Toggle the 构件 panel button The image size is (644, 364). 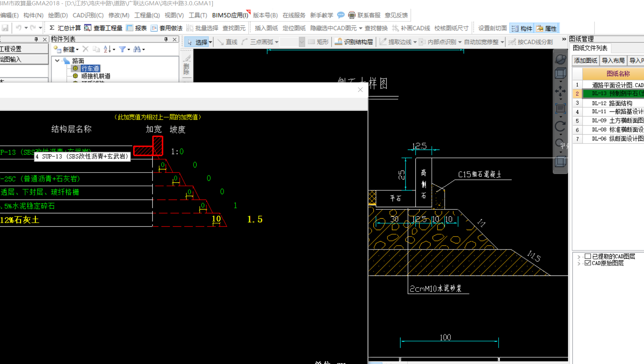coord(522,28)
